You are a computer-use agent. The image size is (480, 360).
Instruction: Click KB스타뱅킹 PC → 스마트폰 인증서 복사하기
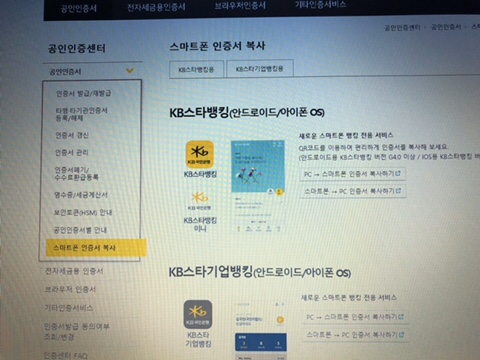(352, 174)
